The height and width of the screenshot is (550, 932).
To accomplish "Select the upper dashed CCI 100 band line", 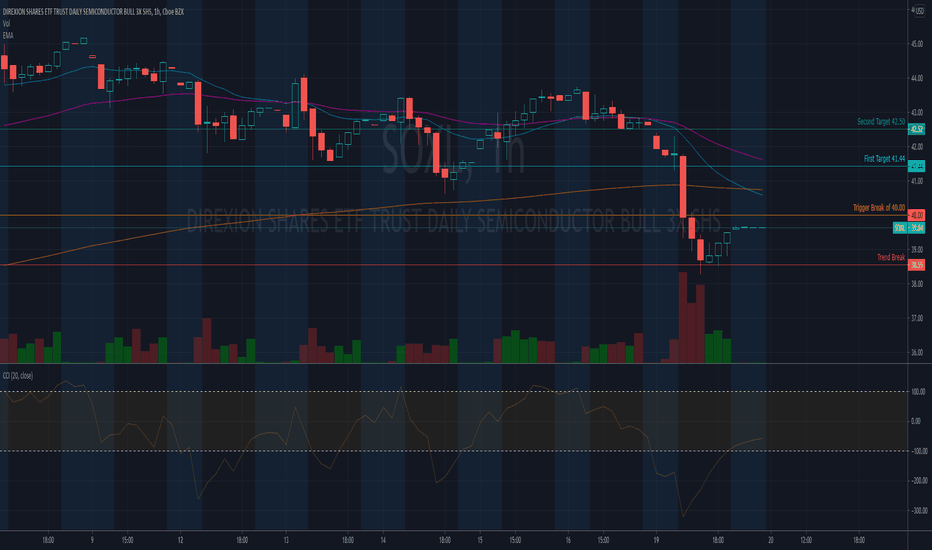I will [454, 391].
